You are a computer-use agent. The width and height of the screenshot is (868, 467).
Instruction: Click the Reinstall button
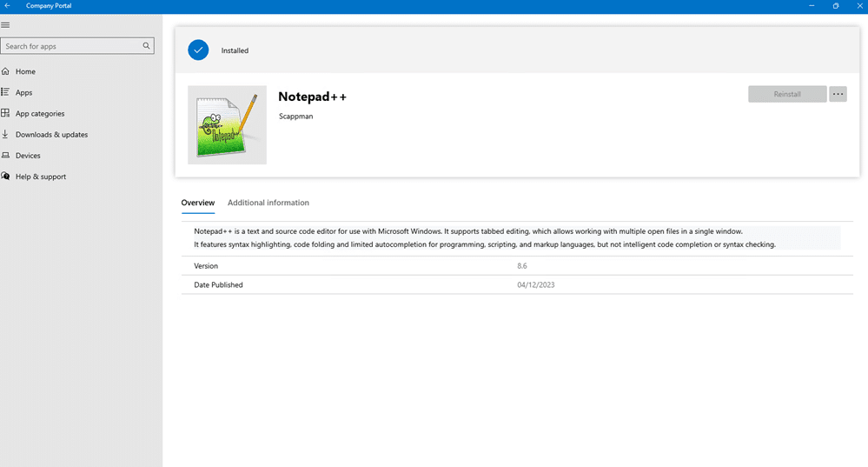(787, 94)
